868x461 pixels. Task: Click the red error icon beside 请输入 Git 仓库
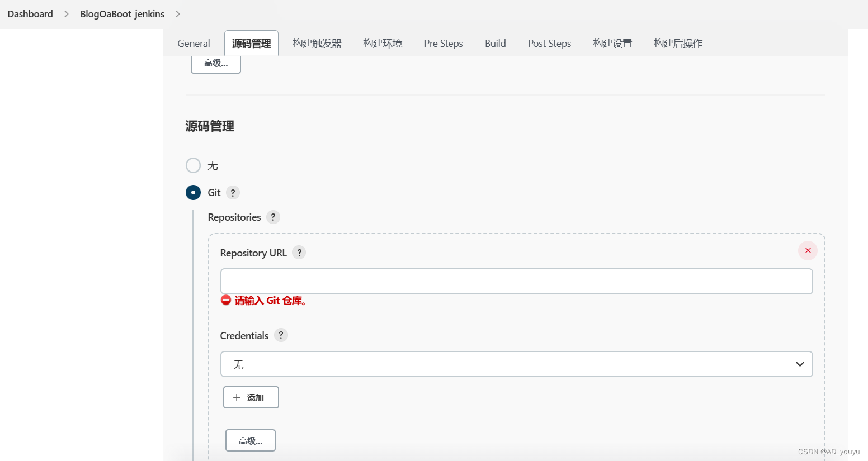click(225, 300)
